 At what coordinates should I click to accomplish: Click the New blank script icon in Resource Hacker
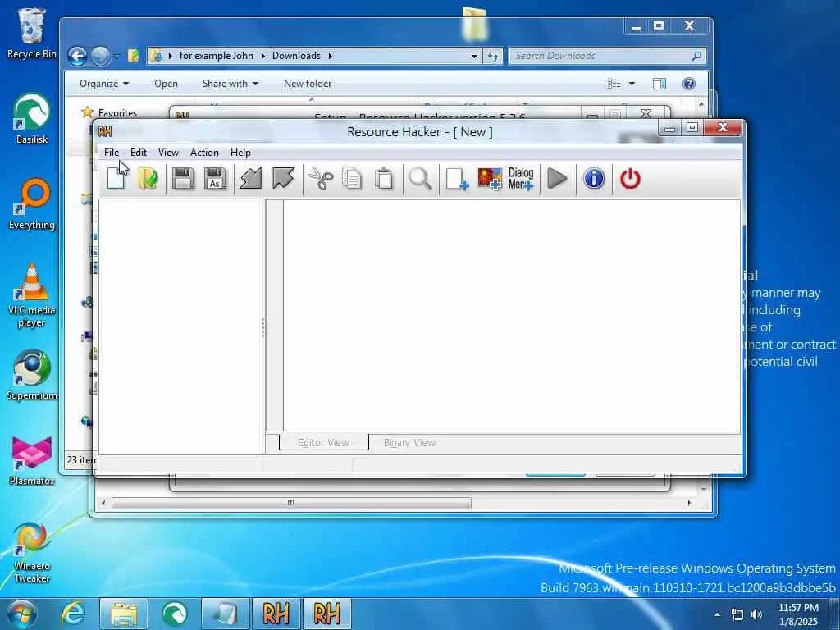tap(116, 178)
